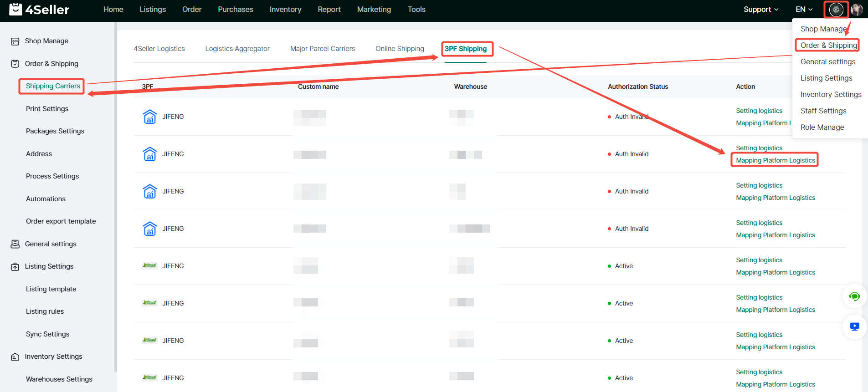Open the EN language dropdown

click(804, 10)
